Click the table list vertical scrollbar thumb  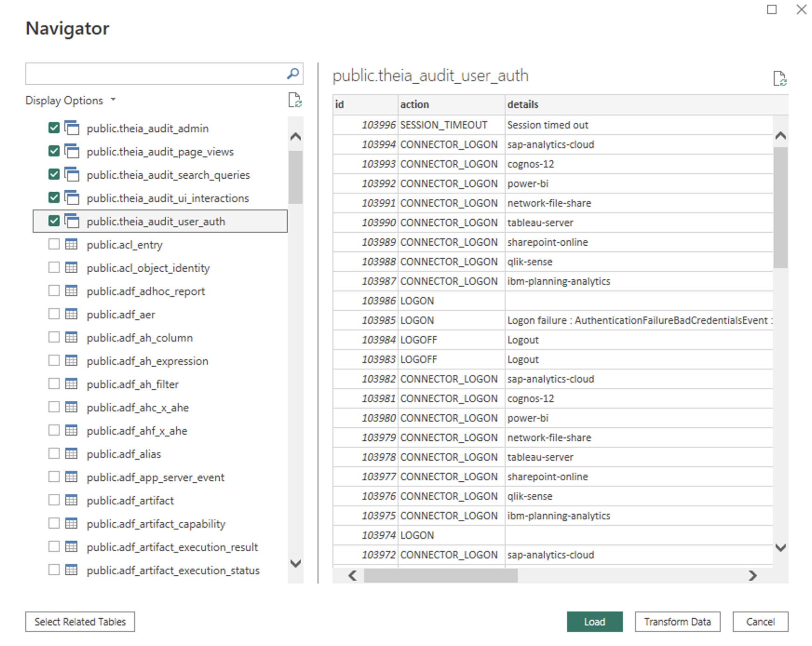pos(295,177)
